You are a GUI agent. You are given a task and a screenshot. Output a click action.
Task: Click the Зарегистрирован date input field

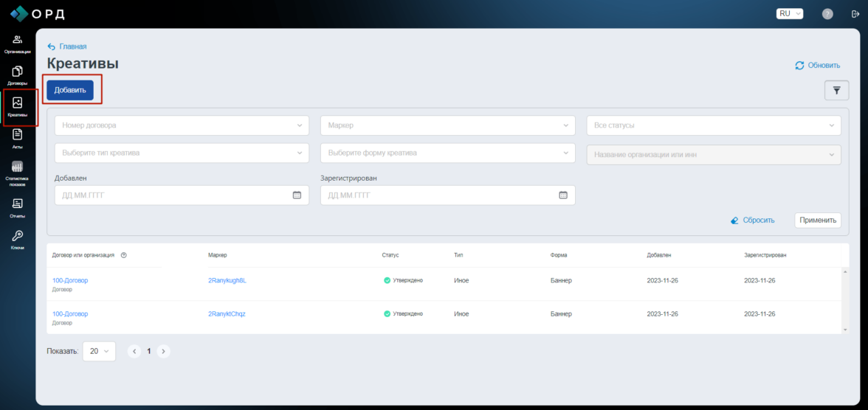pos(439,195)
